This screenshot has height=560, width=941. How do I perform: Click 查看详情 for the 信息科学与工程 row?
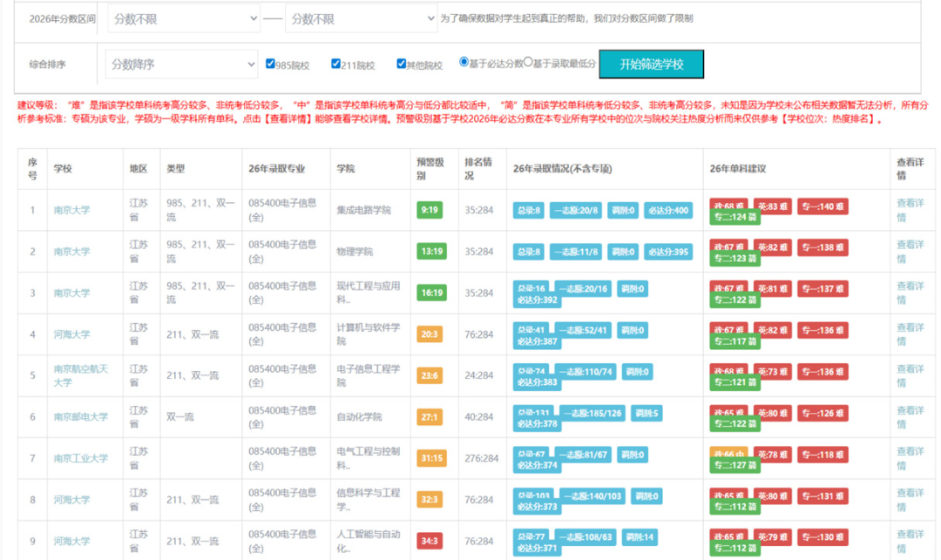pos(910,499)
